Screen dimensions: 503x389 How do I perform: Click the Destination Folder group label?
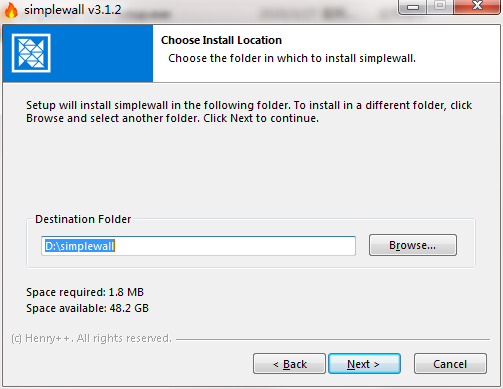[x=83, y=219]
